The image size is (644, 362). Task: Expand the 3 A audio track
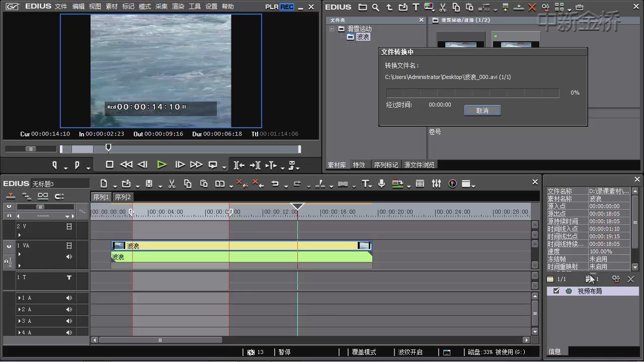[x=20, y=321]
